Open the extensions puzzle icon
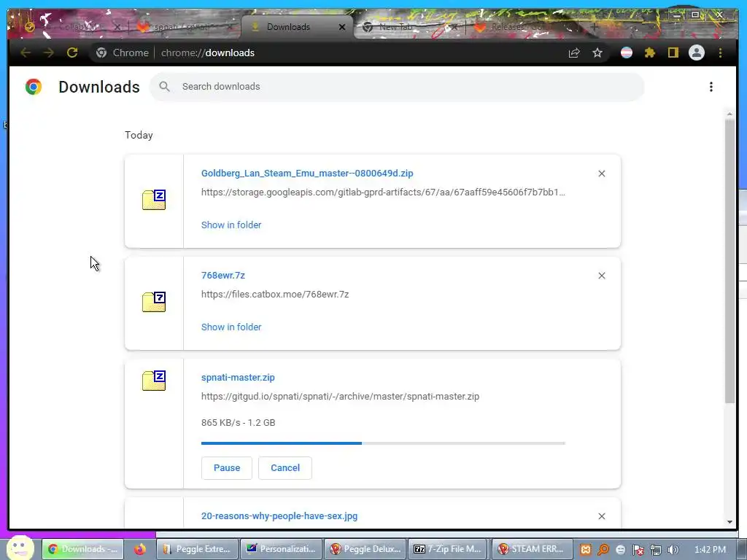This screenshot has width=747, height=560. point(650,52)
